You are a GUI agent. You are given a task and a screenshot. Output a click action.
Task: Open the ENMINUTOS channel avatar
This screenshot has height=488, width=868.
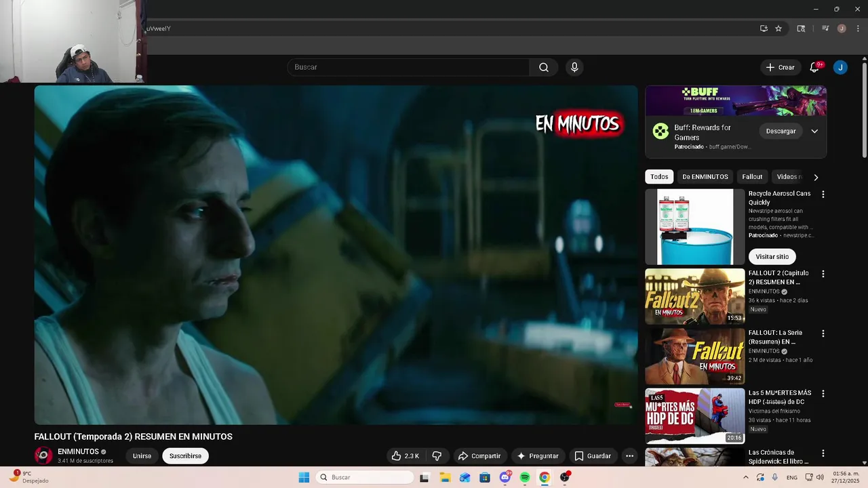click(43, 455)
